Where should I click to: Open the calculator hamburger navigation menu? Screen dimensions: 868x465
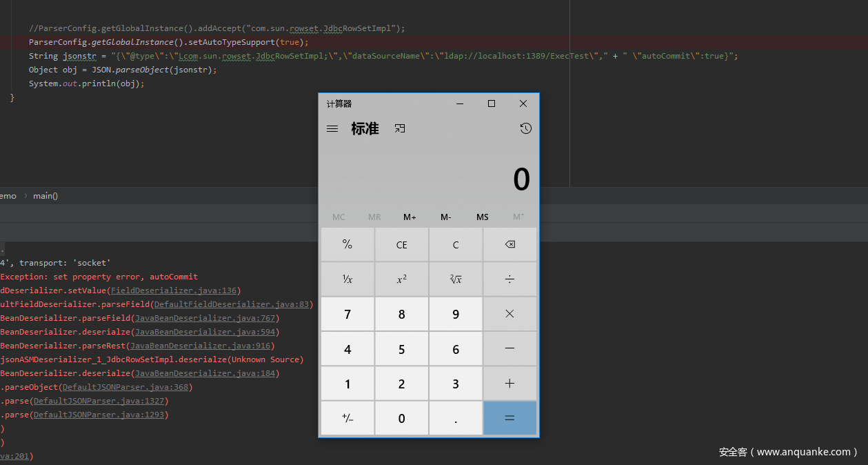tap(332, 128)
